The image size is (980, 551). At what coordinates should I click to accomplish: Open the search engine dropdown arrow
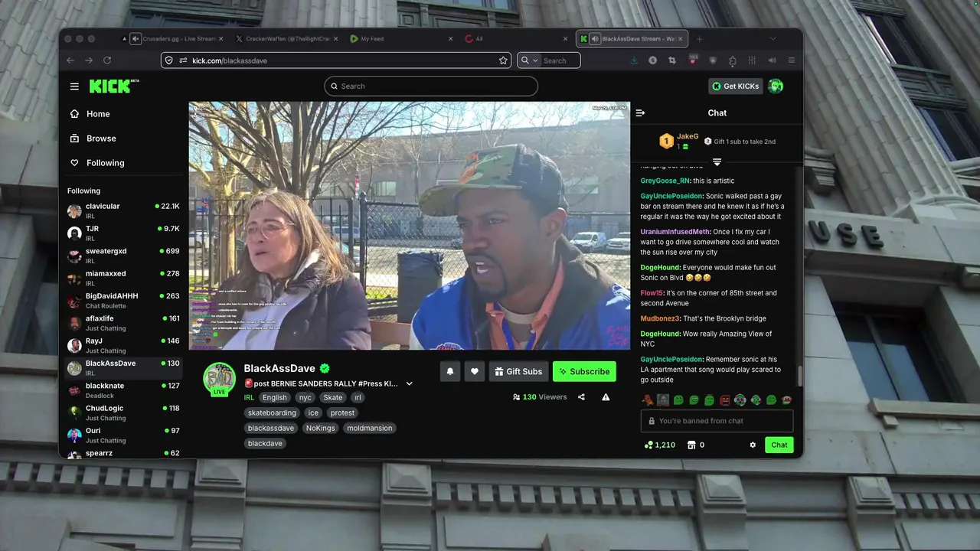coord(535,60)
